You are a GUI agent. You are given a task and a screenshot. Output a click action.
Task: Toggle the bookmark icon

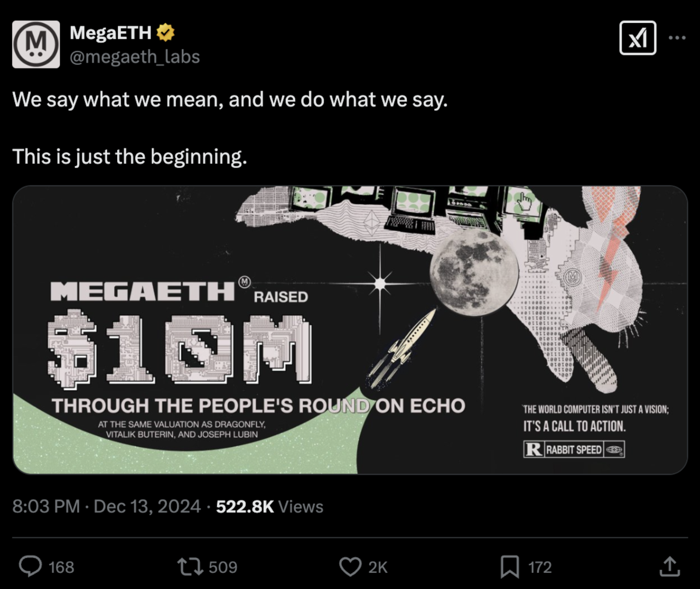coord(510,567)
